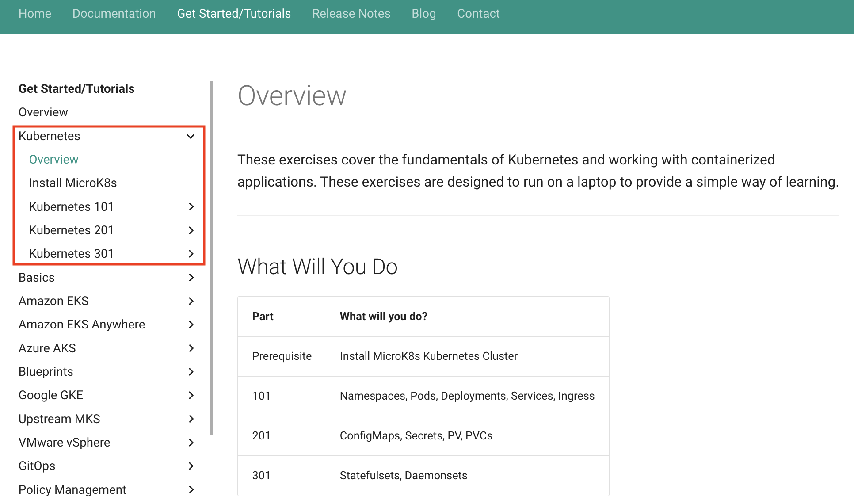Expand the Kubernetes 101 chevron
Screen dimensions: 854x504
pos(191,207)
